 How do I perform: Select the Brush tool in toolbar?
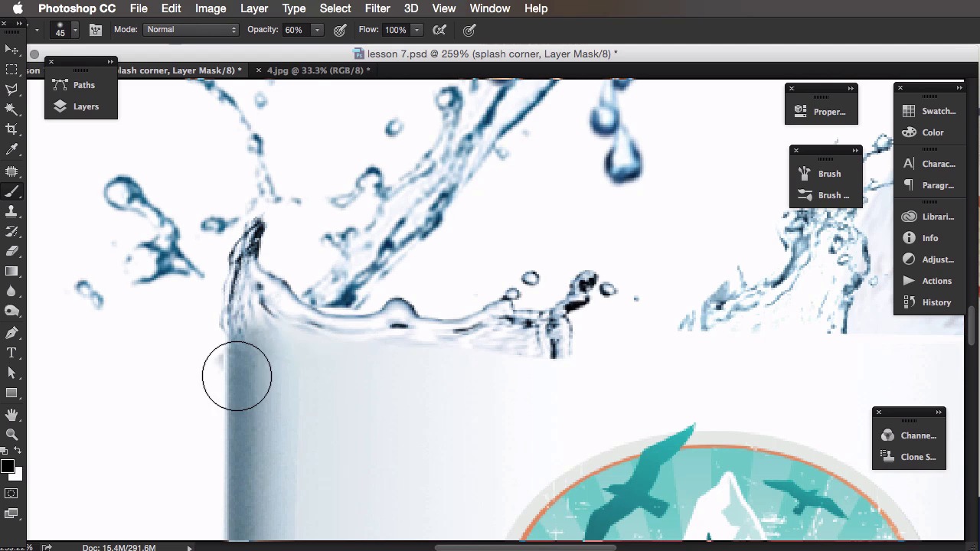pyautogui.click(x=11, y=191)
